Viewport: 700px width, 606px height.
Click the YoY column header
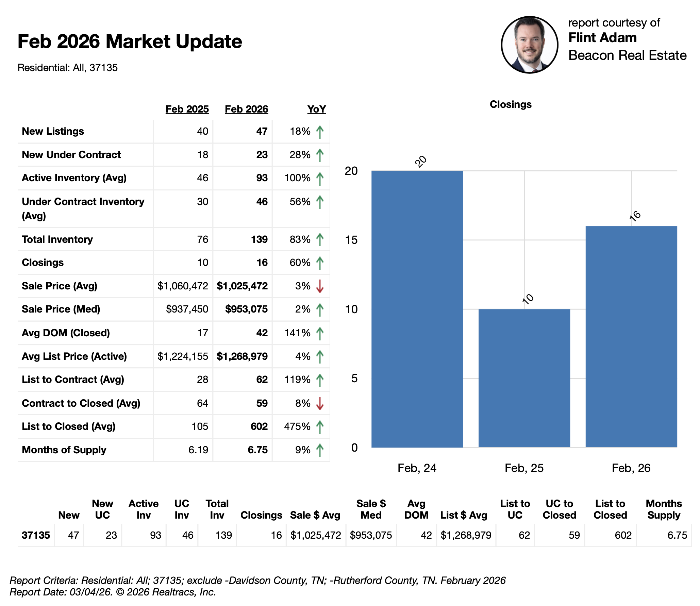pyautogui.click(x=316, y=109)
